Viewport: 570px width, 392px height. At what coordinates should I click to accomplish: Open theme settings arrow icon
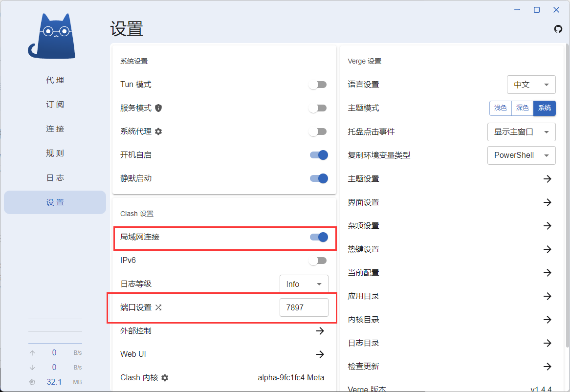coord(547,179)
